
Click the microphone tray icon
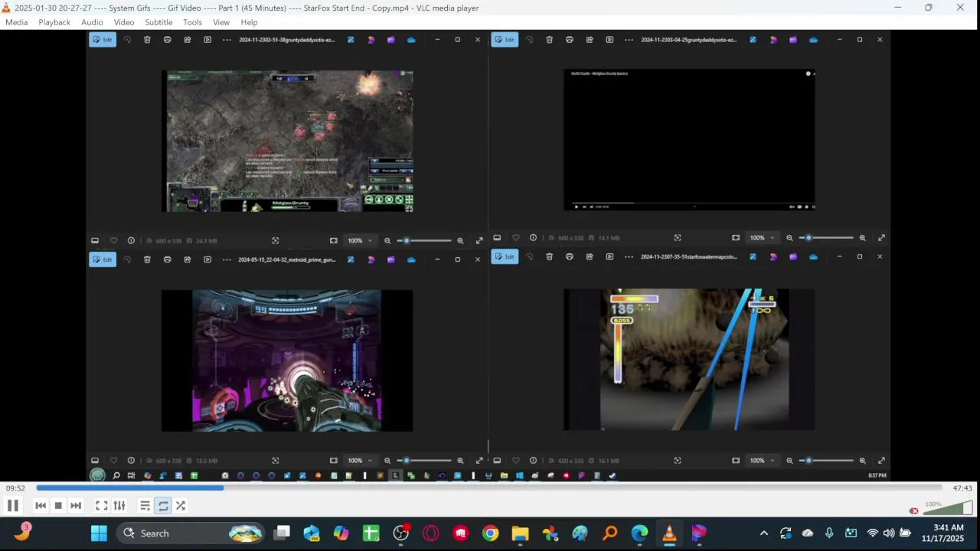(x=829, y=533)
